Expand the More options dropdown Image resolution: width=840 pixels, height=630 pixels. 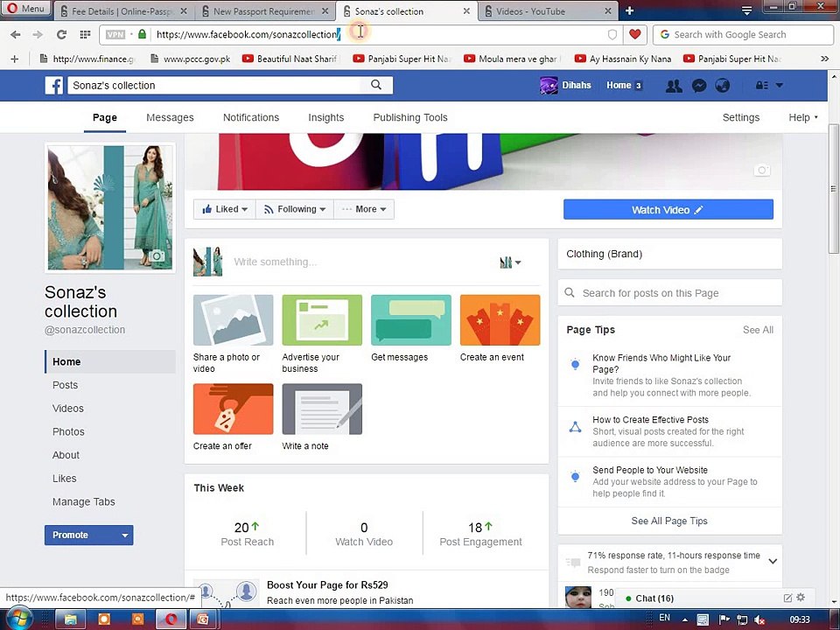[364, 209]
